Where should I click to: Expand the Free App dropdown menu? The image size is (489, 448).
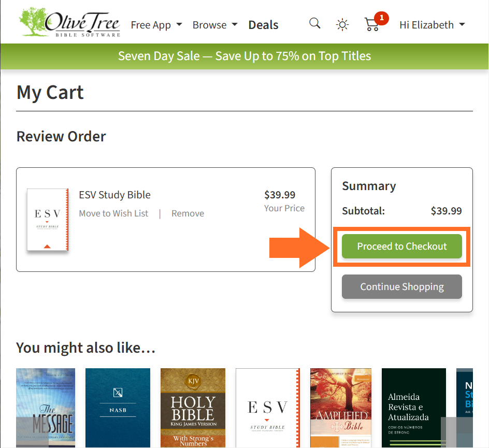coord(156,25)
